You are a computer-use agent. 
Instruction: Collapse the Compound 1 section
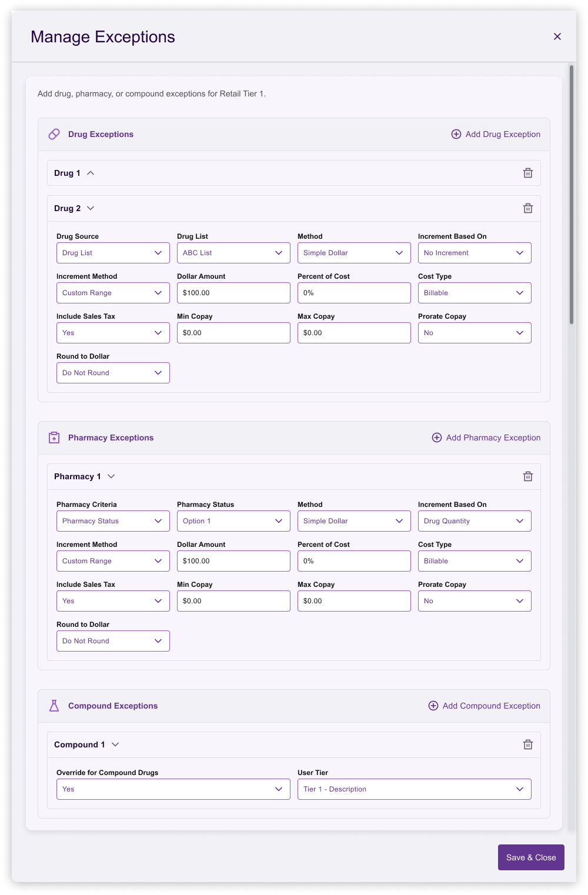point(115,744)
